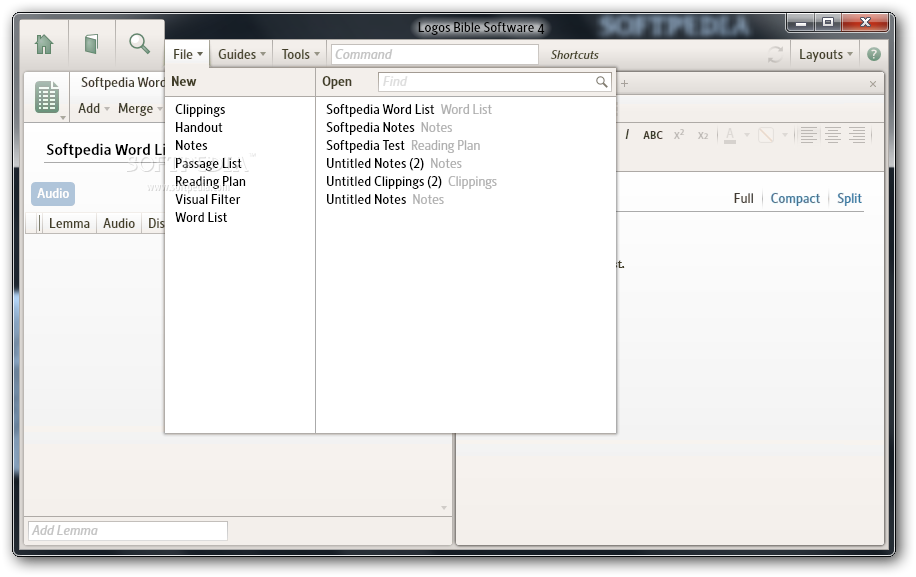Open the highlight color dropdown arrow
Image resolution: width=916 pixels, height=577 pixels.
coord(785,135)
